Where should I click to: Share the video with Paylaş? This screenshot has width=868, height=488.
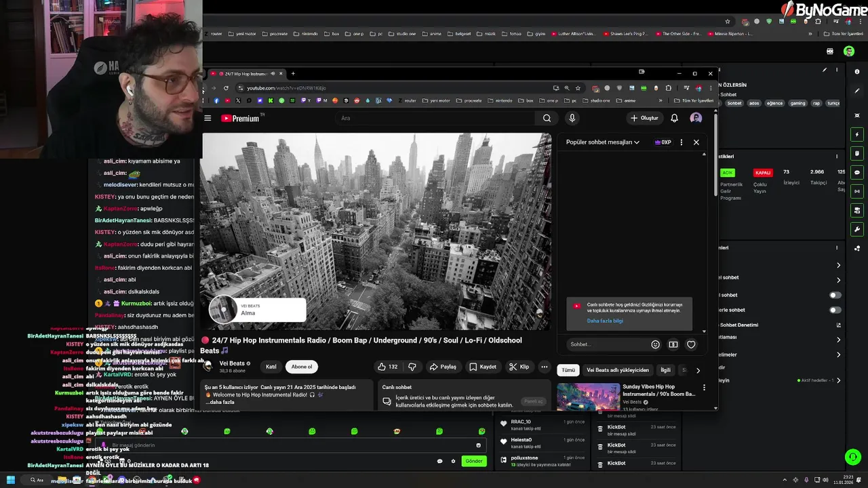(x=443, y=367)
